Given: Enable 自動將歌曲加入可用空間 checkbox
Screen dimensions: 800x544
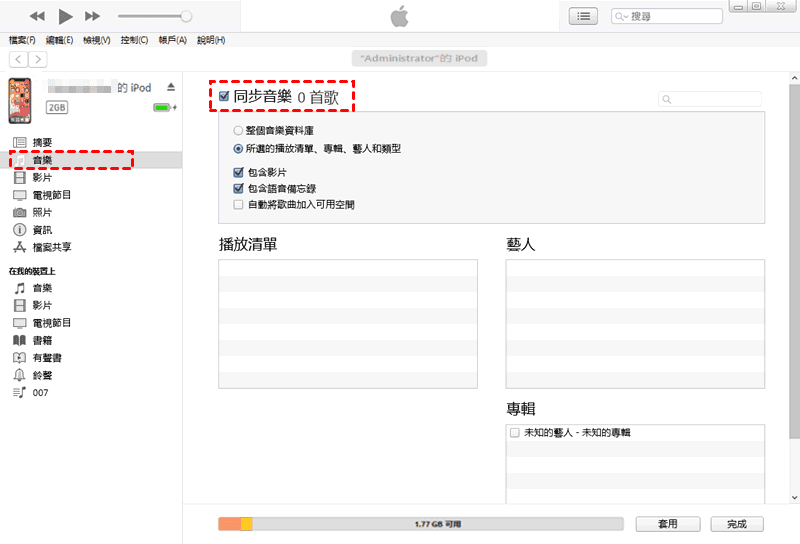Looking at the screenshot, I should click(238, 204).
